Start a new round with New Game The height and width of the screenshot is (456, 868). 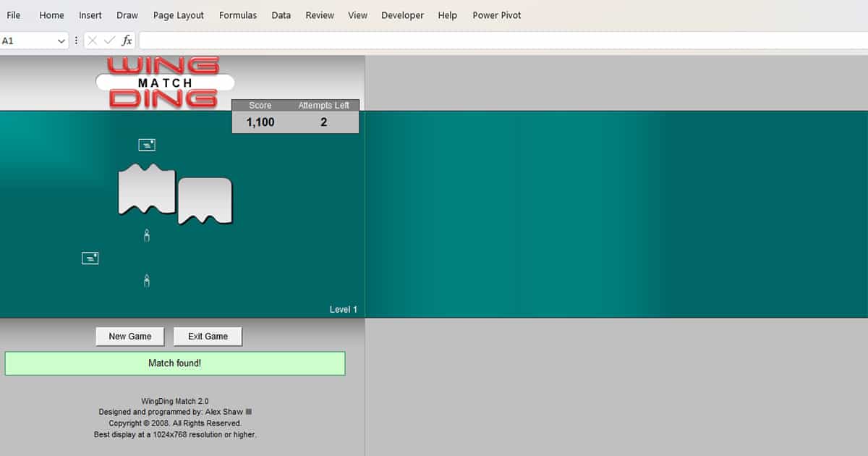129,336
